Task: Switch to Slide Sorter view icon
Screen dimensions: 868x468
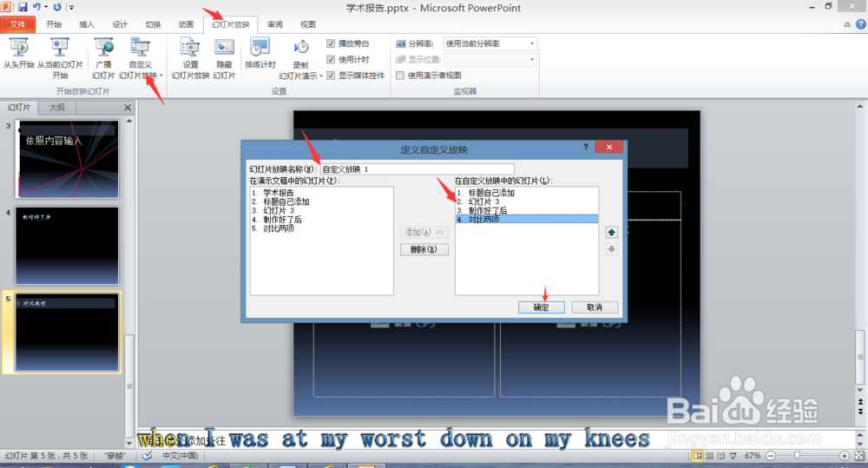Action: 709,456
